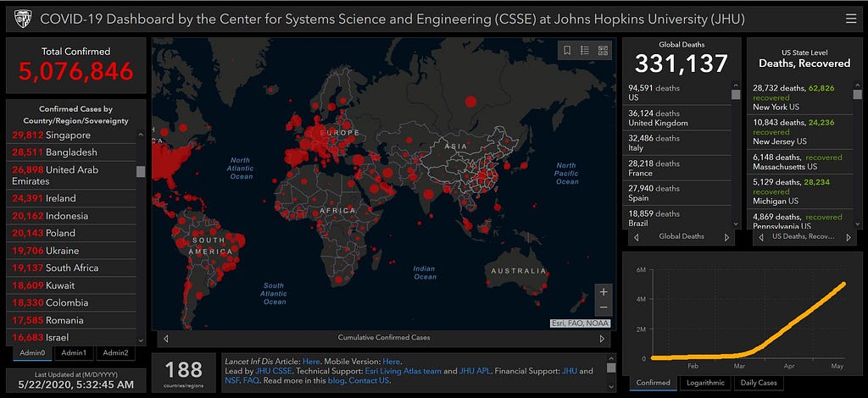Select the New York US entry
The image size is (868, 398).
(800, 97)
